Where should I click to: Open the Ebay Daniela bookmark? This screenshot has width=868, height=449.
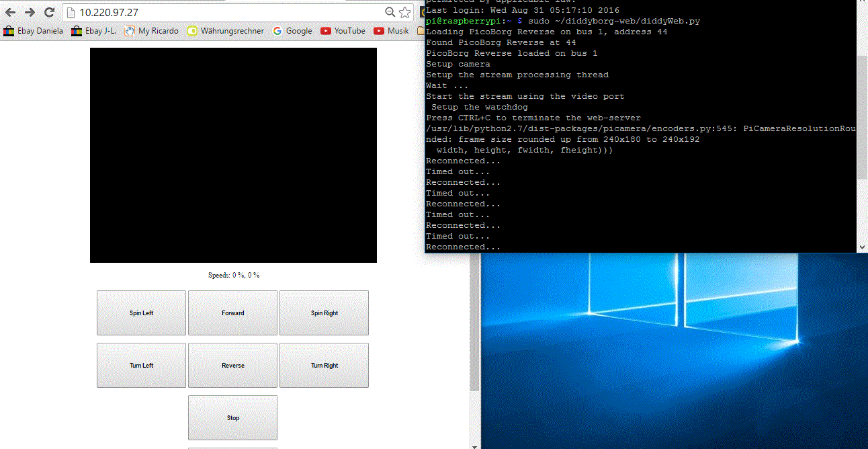pos(34,31)
